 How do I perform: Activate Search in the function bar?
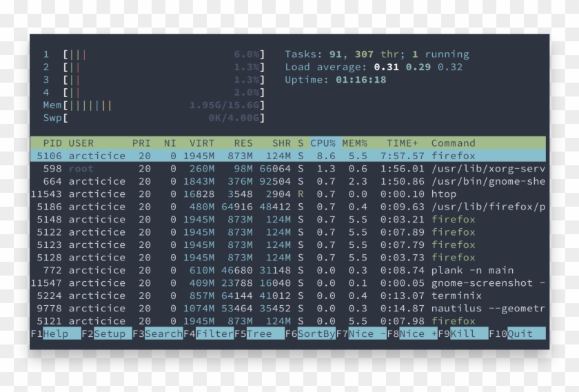tap(163, 333)
